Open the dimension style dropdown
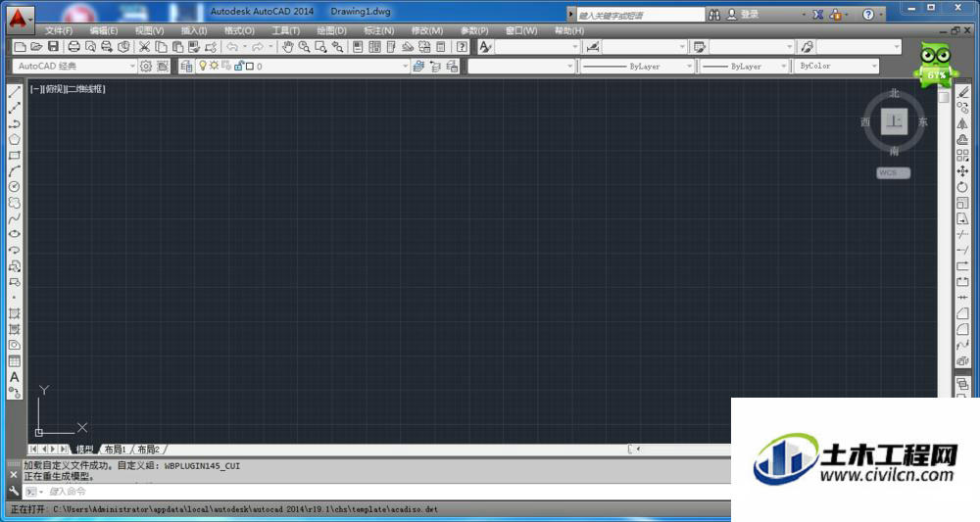The image size is (980, 522). point(682,47)
